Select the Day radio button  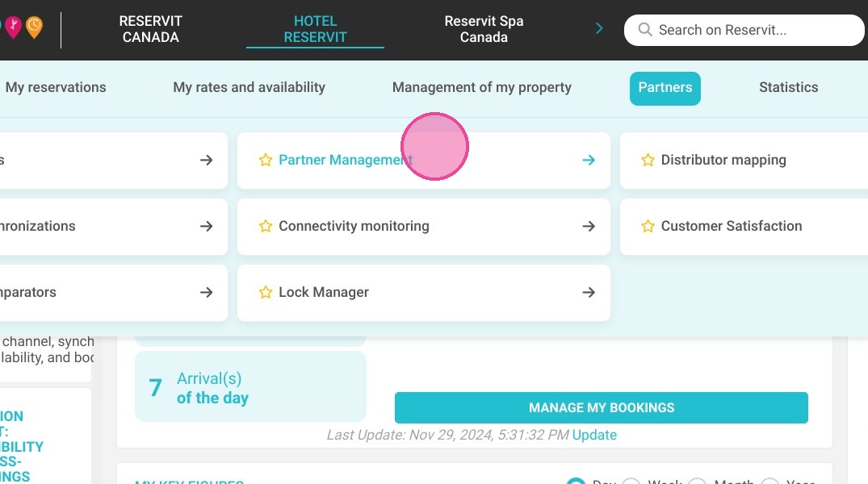coord(577,482)
